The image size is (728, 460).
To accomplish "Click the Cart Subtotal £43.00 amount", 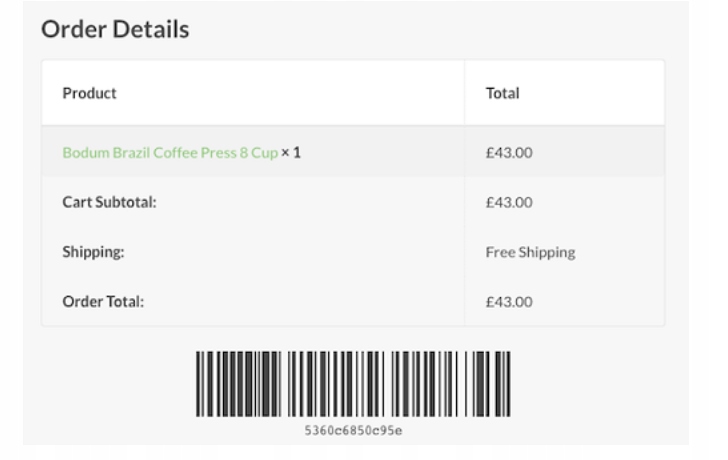I will (x=509, y=202).
